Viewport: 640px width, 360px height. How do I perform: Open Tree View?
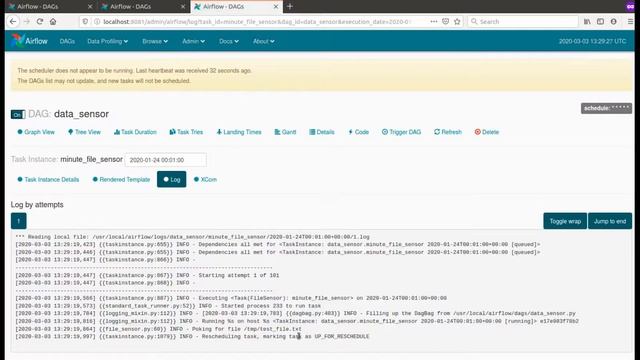point(84,132)
